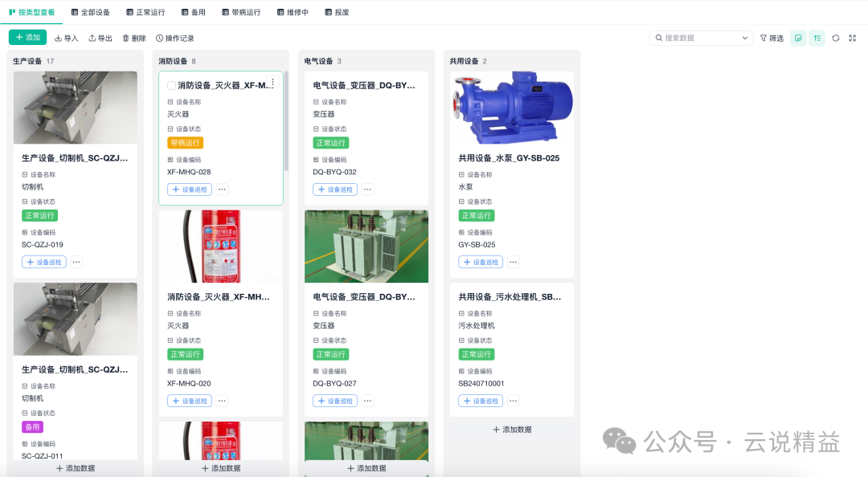Click 正常运行 tag on DQ-BYQ-032 card

click(x=330, y=143)
